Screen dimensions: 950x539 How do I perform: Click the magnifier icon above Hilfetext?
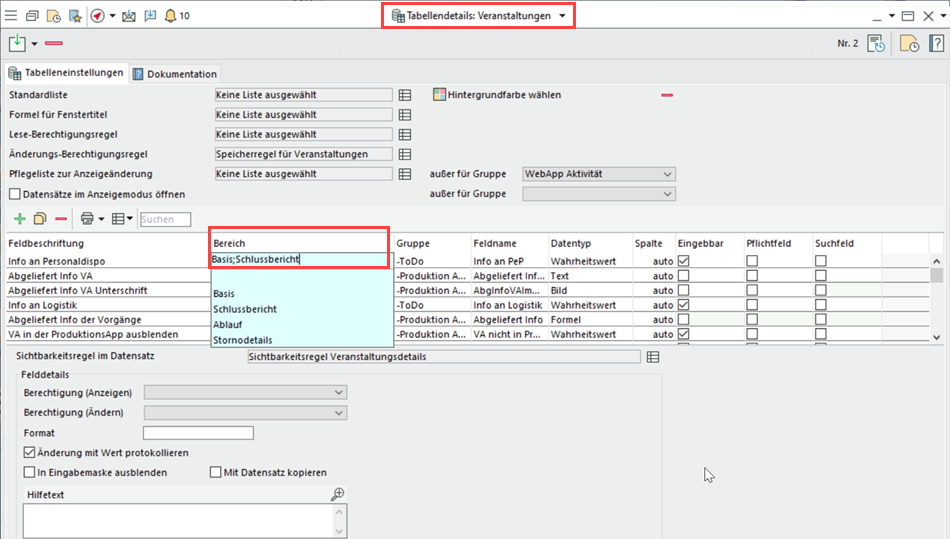[x=338, y=494]
